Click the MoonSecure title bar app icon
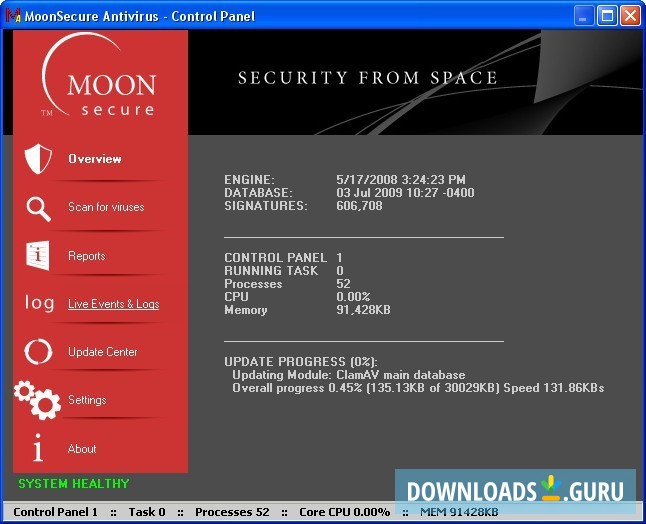646x524 pixels. [x=12, y=16]
